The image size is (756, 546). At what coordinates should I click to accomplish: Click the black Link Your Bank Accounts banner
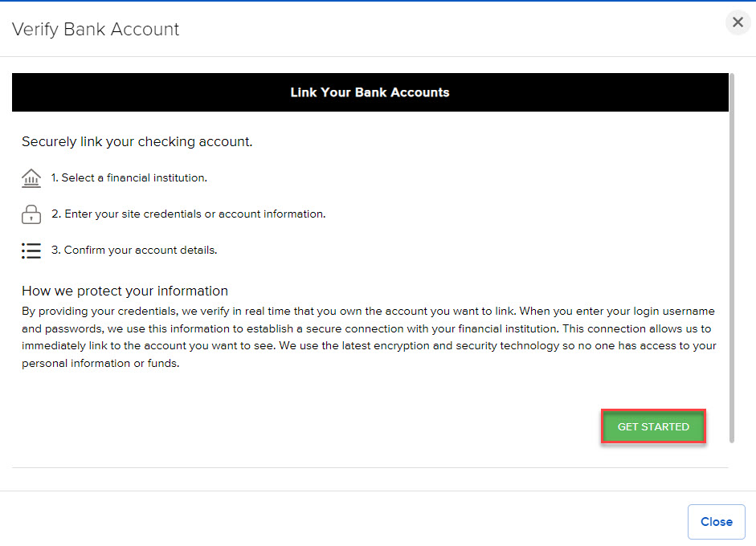click(370, 92)
